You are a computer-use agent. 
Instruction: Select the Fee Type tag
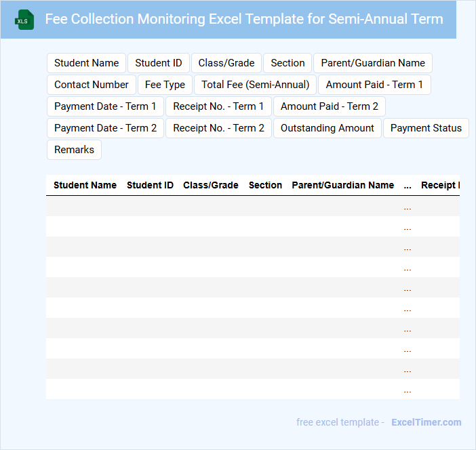click(x=165, y=85)
